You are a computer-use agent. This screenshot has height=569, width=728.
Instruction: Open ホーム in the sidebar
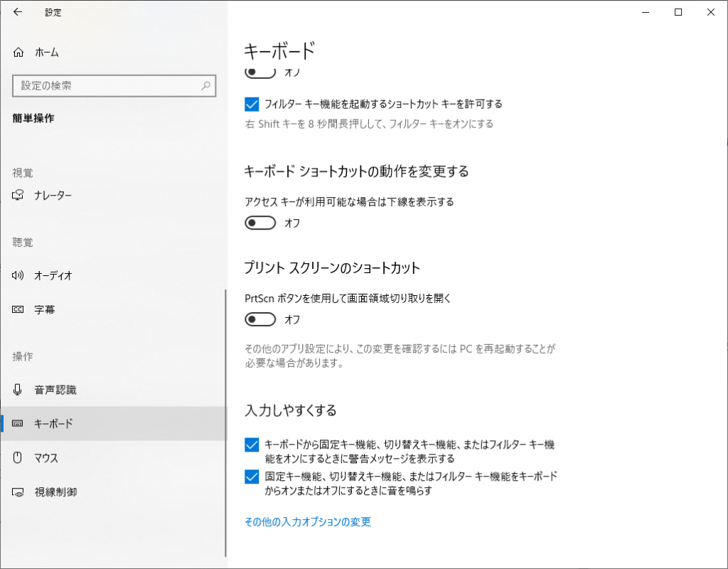click(x=114, y=53)
